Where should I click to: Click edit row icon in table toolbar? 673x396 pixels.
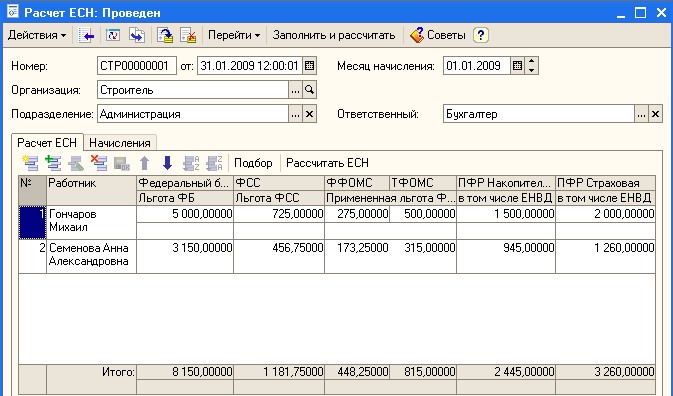tap(76, 163)
